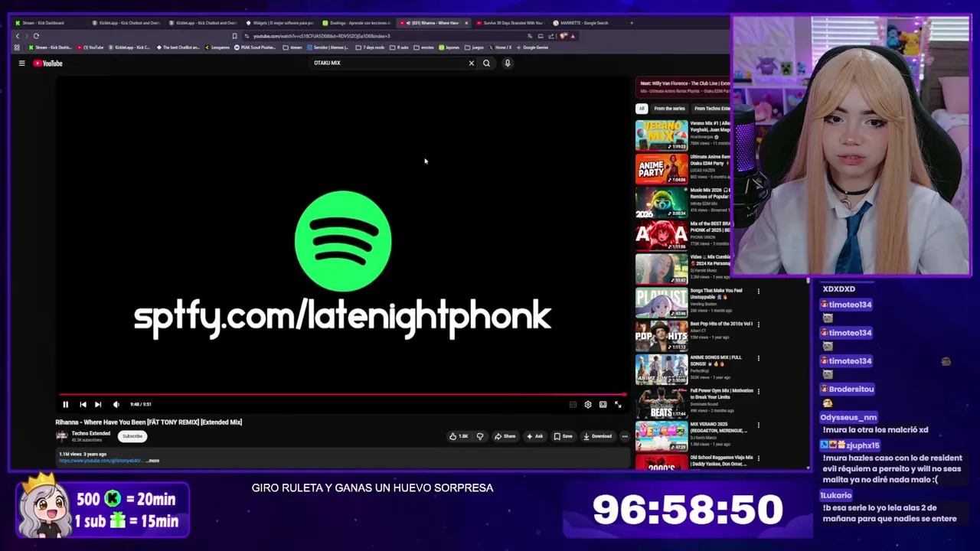This screenshot has width=980, height=551.
Task: Open the player settings gear
Action: tap(588, 404)
